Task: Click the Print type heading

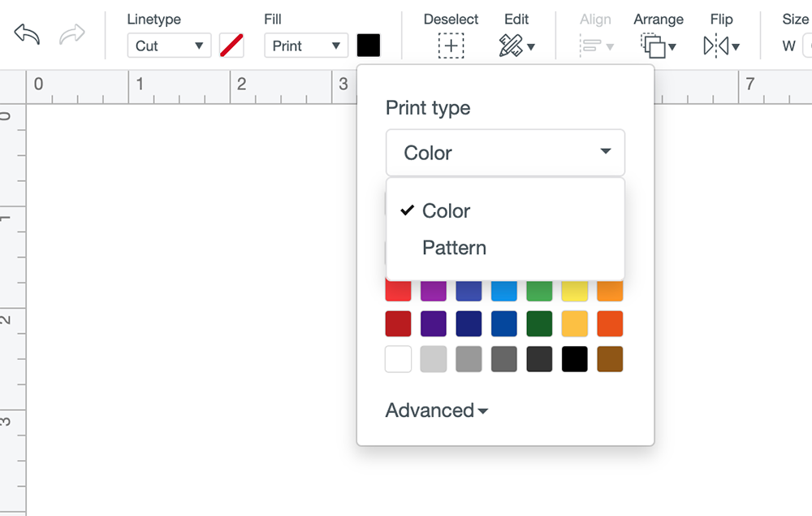Action: [428, 108]
